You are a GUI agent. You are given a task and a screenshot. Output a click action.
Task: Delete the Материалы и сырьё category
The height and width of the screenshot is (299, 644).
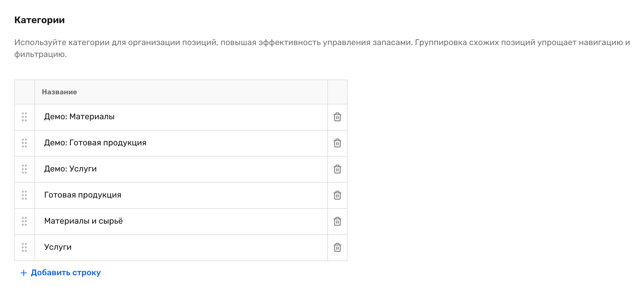(x=337, y=221)
